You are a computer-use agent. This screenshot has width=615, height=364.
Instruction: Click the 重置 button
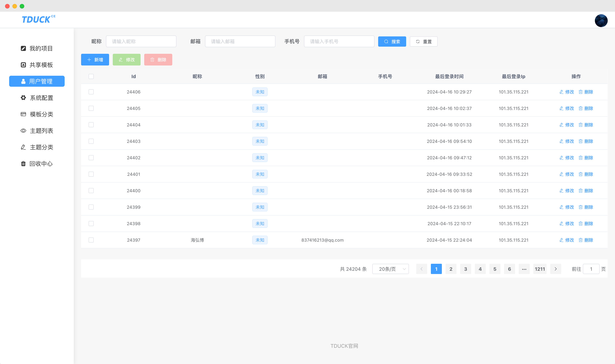(424, 42)
